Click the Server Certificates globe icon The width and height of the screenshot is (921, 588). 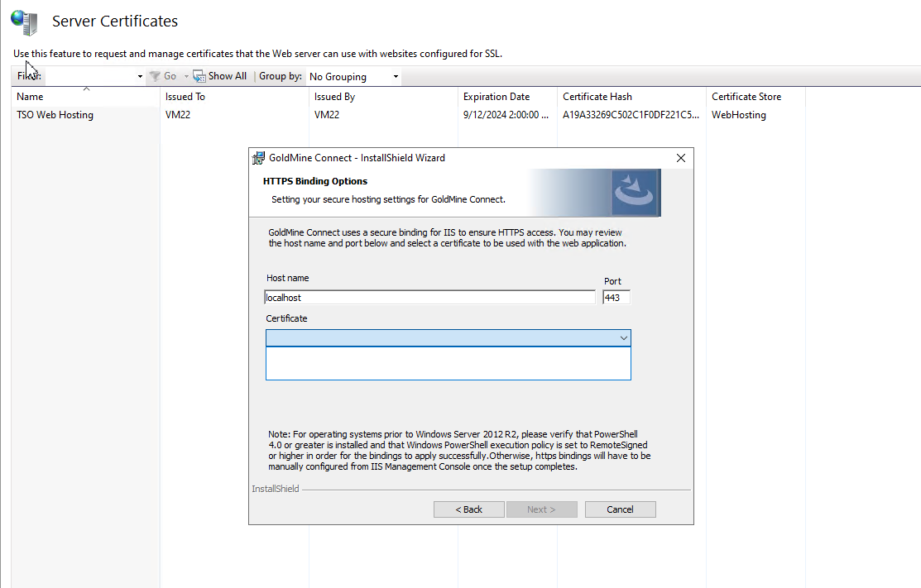24,22
